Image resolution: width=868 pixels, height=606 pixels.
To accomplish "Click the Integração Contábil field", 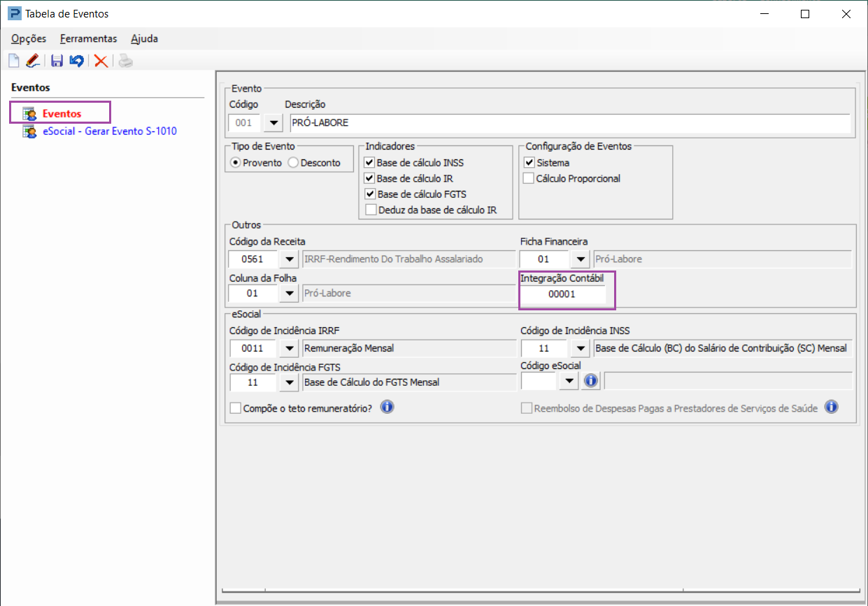I will [562, 294].
